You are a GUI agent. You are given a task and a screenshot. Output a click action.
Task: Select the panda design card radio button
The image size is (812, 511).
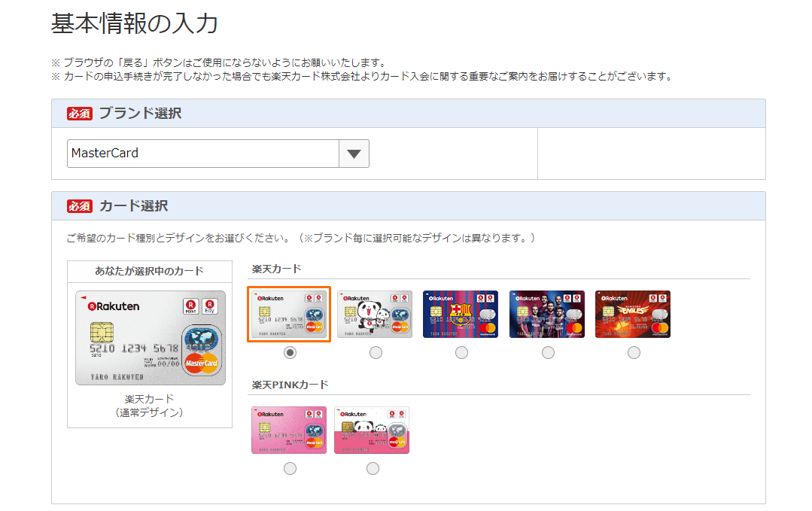pyautogui.click(x=376, y=352)
